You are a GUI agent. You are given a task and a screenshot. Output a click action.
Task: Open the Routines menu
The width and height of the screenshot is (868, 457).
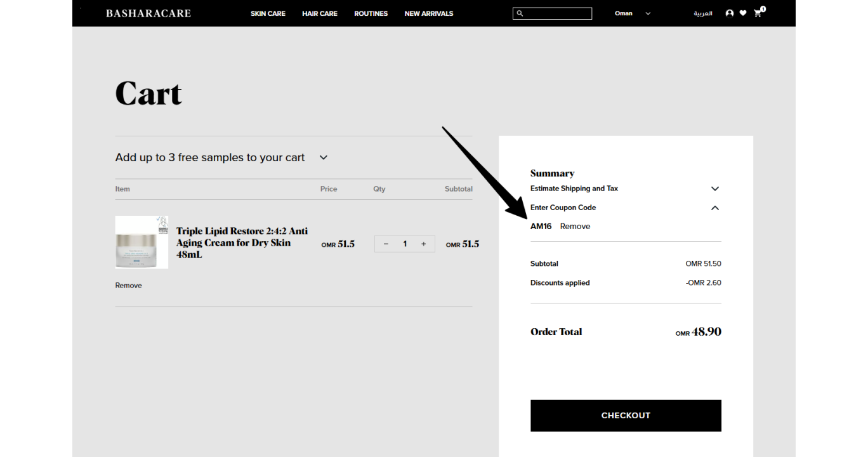371,13
